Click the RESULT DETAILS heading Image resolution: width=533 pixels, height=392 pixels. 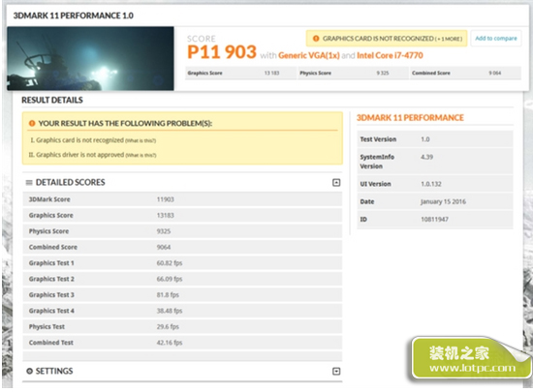pos(52,100)
